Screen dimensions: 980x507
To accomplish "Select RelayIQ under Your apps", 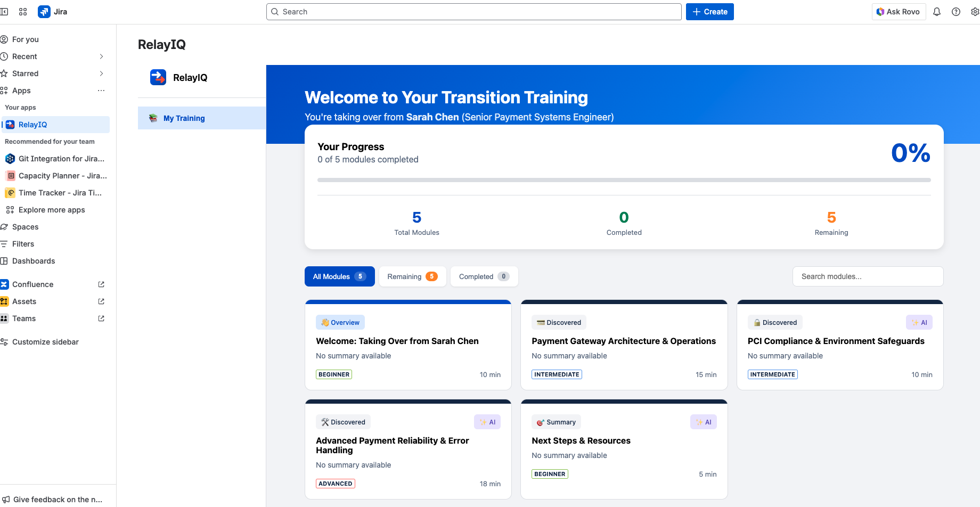I will click(x=55, y=125).
